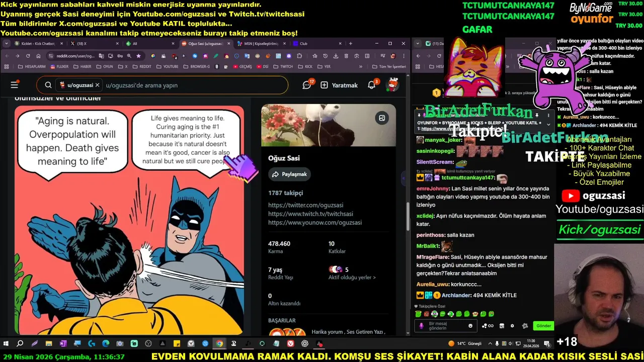Click the Reddit chat icon with 17 badge

[x=307, y=85]
